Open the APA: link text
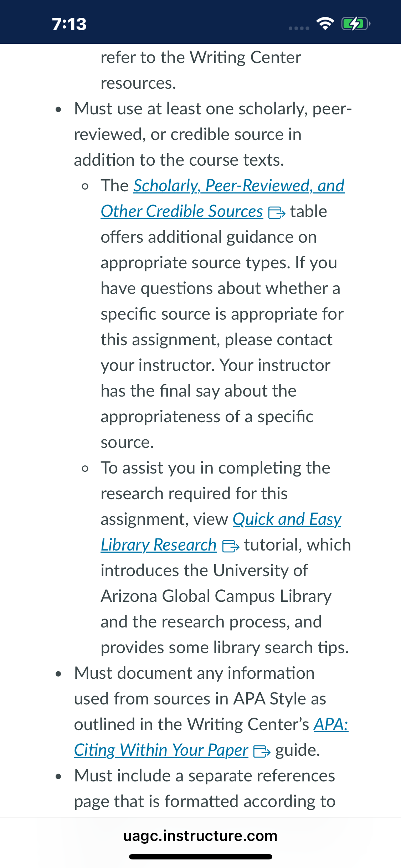The image size is (401, 868). [331, 724]
